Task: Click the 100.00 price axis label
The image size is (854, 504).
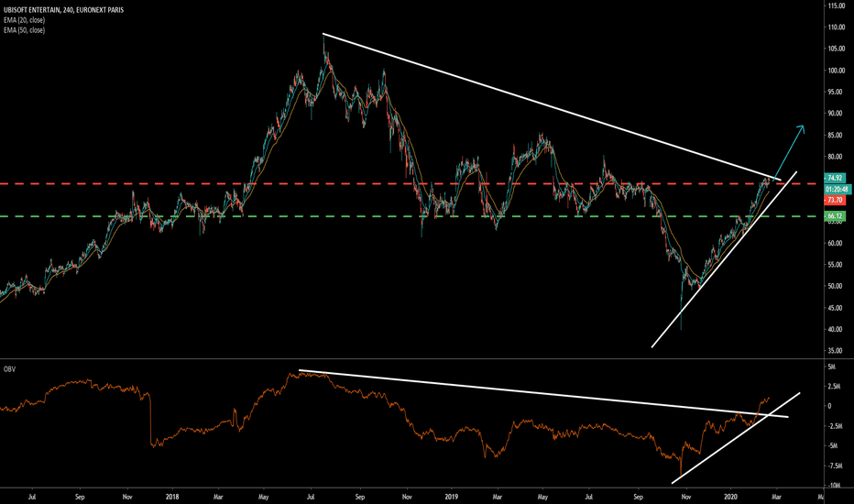Action: (x=836, y=71)
